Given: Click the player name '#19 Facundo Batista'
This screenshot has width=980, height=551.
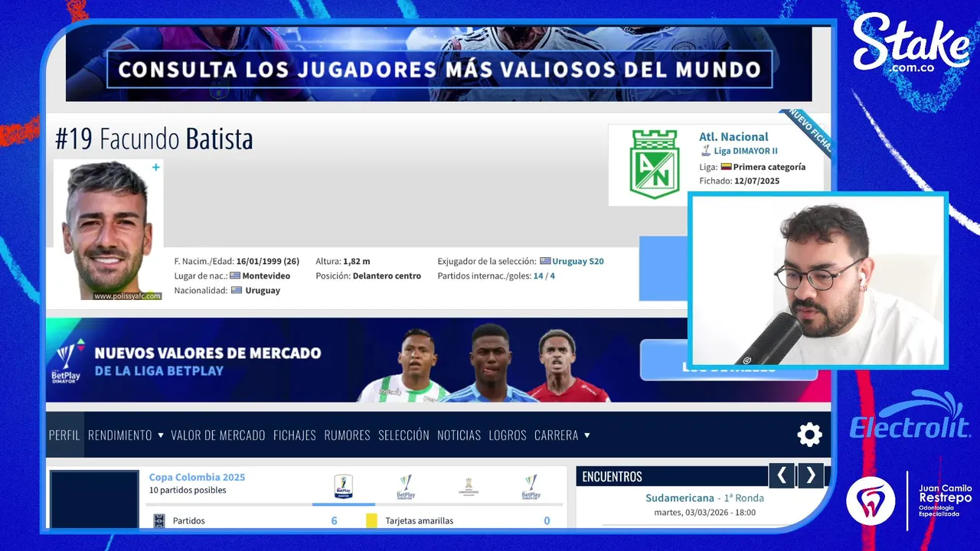Looking at the screenshot, I should tap(154, 139).
